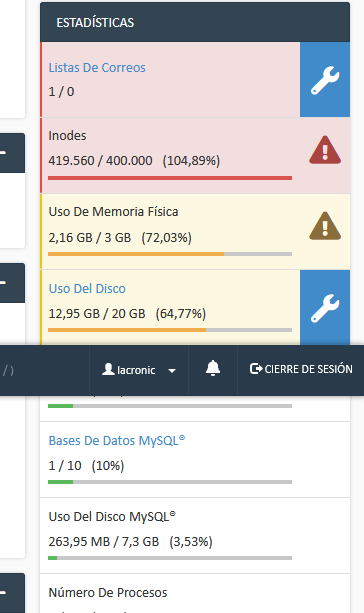
Task: Open the lacronic account dropdown
Action: point(139,370)
